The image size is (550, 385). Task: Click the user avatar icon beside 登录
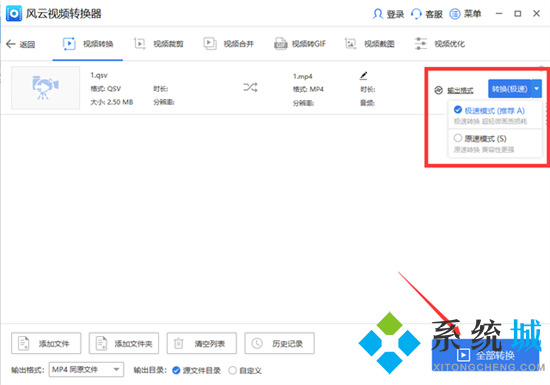[377, 14]
